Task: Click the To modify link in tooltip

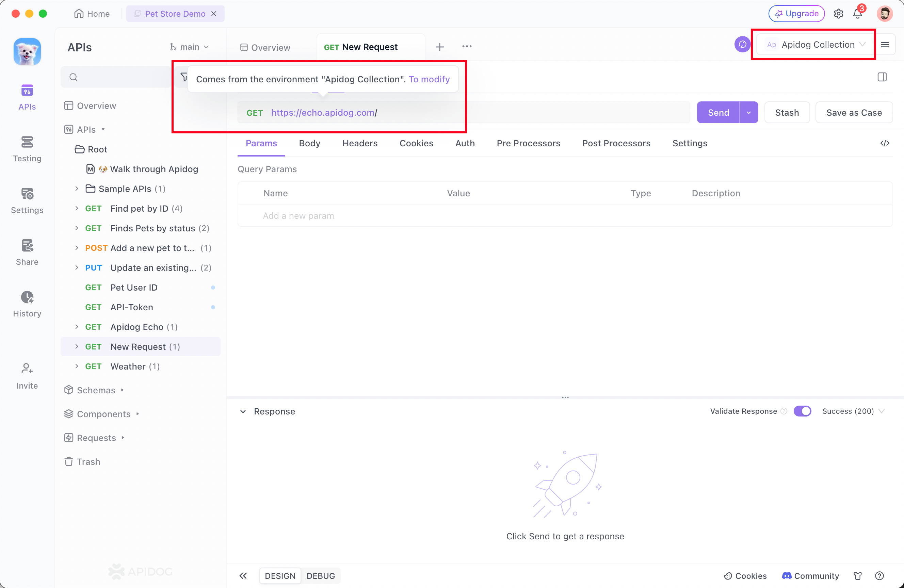Action: pos(429,79)
